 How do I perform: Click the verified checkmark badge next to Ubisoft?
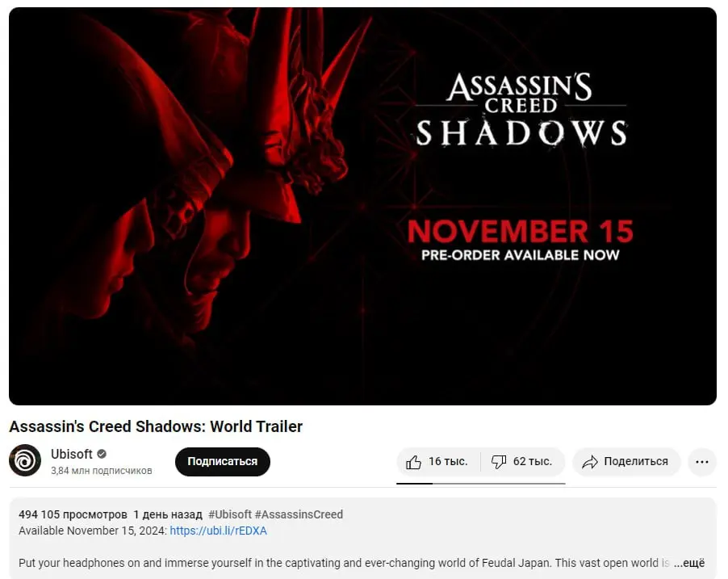(x=102, y=454)
